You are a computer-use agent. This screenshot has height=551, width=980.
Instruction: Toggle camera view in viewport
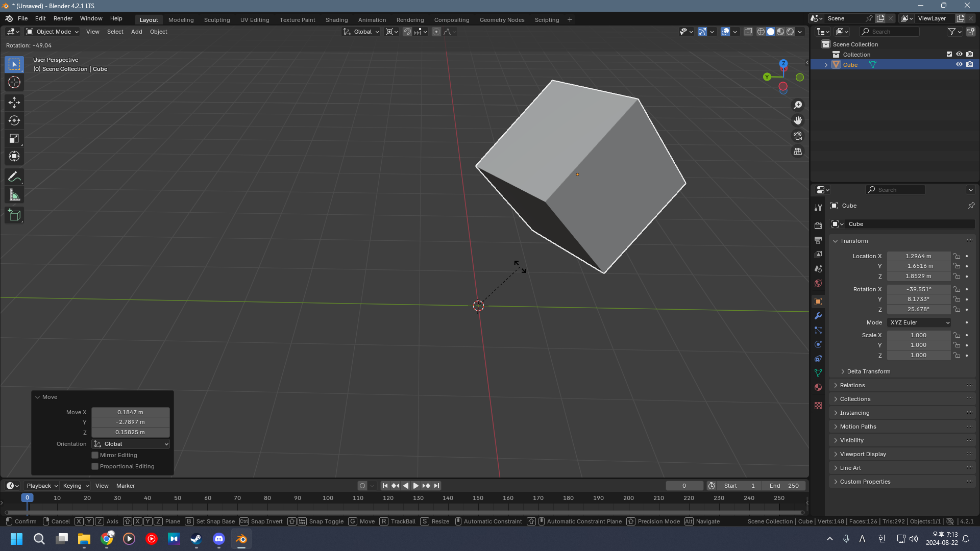click(x=798, y=136)
